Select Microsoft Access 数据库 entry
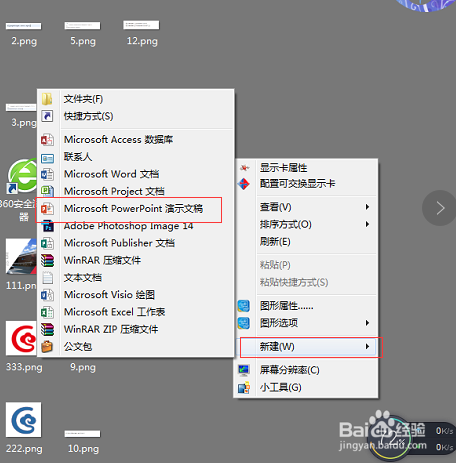456x463 pixels. (136, 140)
